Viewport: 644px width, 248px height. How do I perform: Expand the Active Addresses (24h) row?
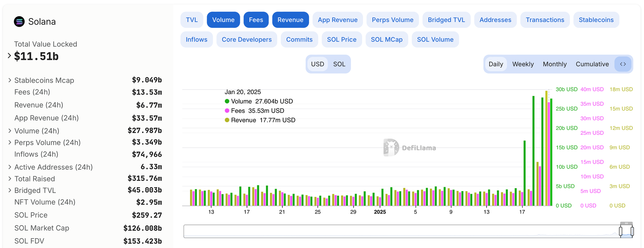pyautogui.click(x=10, y=167)
